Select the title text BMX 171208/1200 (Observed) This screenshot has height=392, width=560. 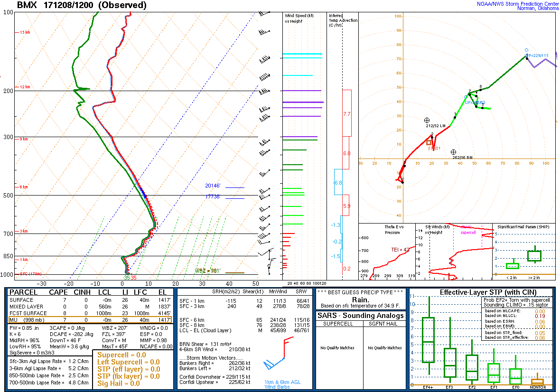pos(82,5)
